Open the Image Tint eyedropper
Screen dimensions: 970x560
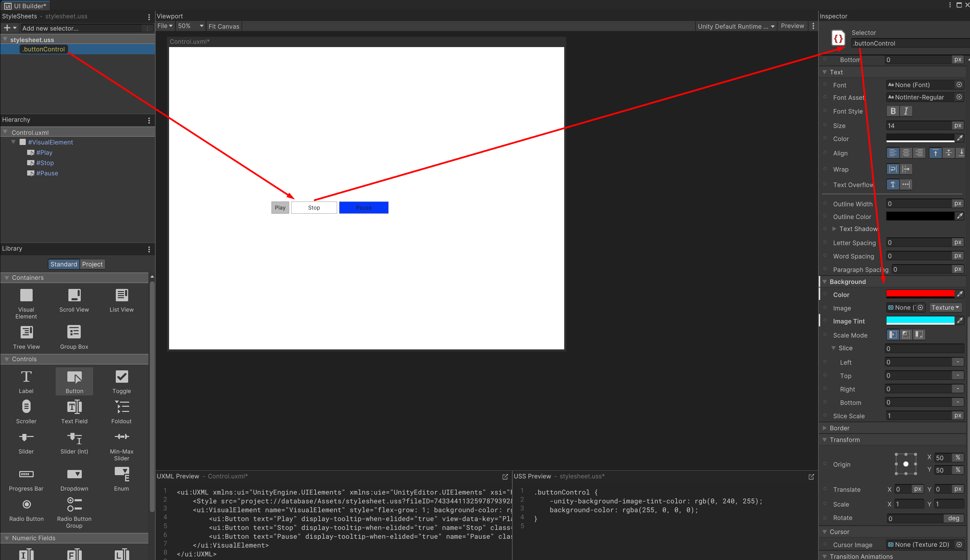(960, 321)
